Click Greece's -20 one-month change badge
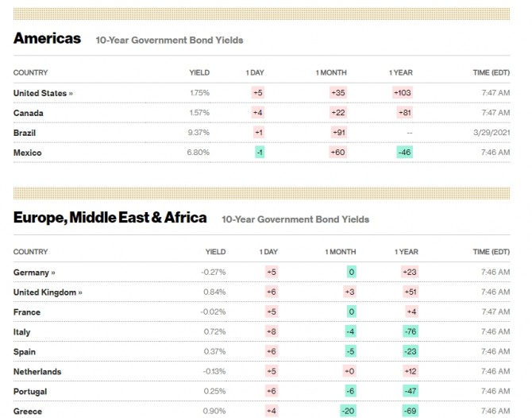 (348, 411)
